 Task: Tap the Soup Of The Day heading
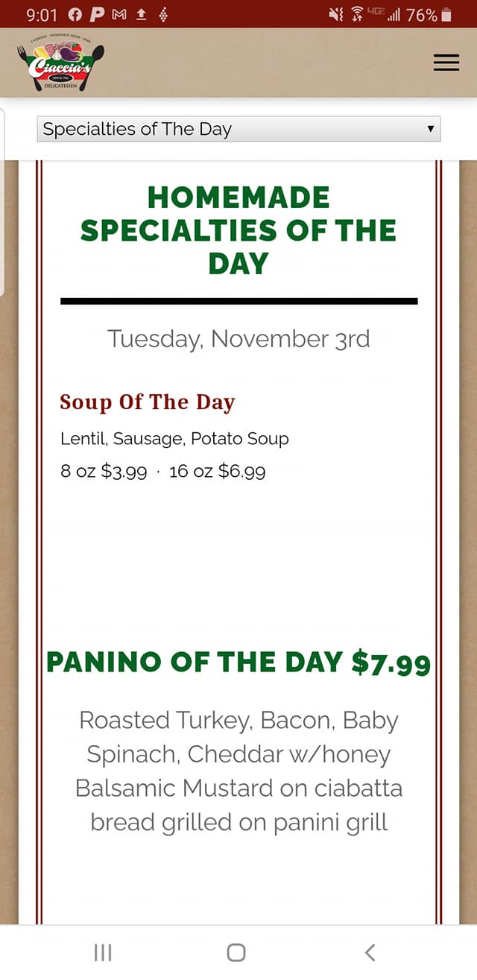148,402
